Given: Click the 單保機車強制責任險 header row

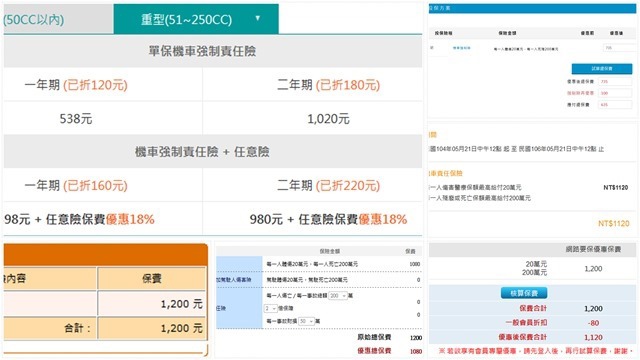Looking at the screenshot, I should (x=213, y=51).
